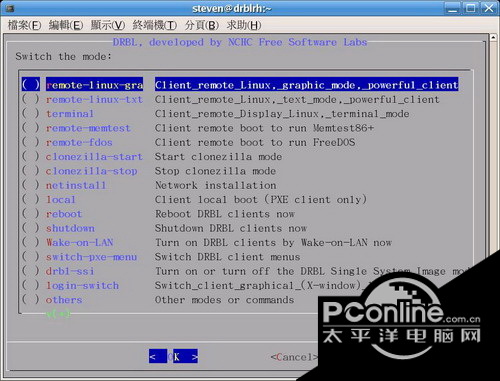This screenshot has width=500, height=381.
Task: Click 'Client remote boot to run FreeDOS'
Action: click(x=255, y=142)
